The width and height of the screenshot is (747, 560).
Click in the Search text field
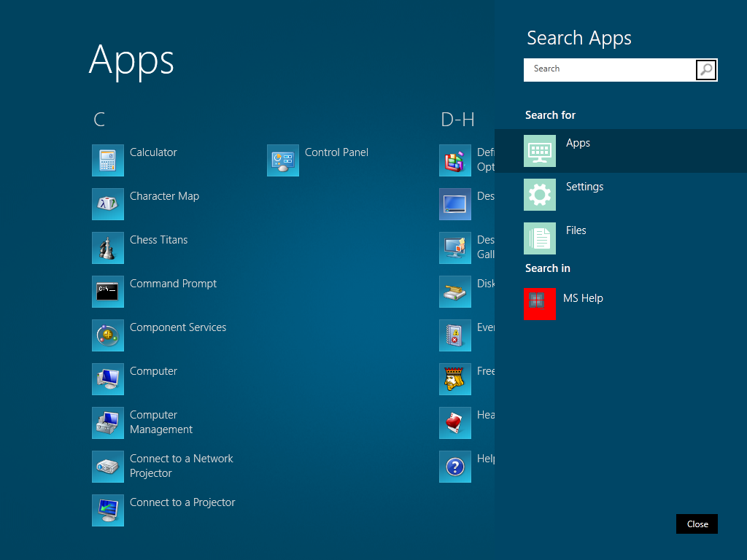(610, 70)
